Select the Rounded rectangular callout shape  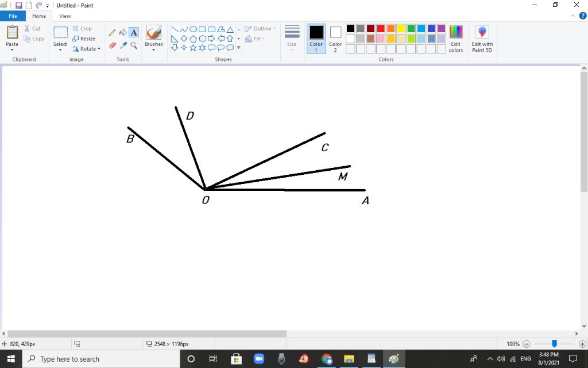pyautogui.click(x=211, y=48)
